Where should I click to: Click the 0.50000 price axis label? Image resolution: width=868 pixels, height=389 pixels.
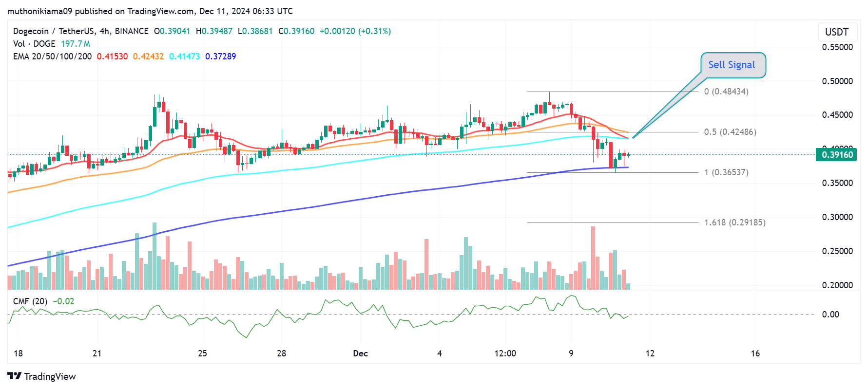click(837, 81)
